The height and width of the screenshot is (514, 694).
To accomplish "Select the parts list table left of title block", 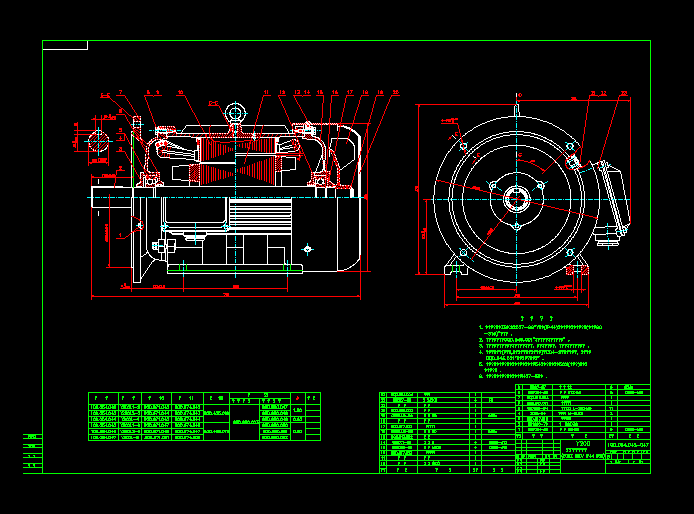I will click(x=447, y=433).
